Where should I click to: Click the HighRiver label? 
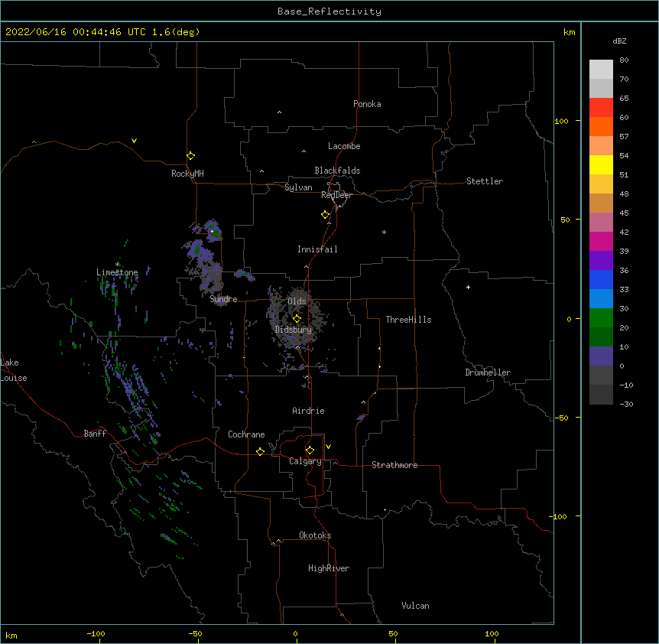pos(329,568)
